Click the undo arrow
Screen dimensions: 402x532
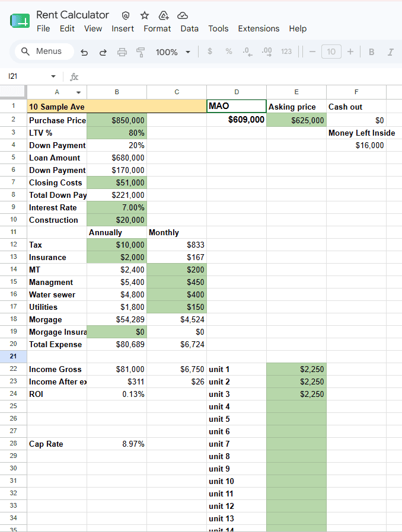84,52
